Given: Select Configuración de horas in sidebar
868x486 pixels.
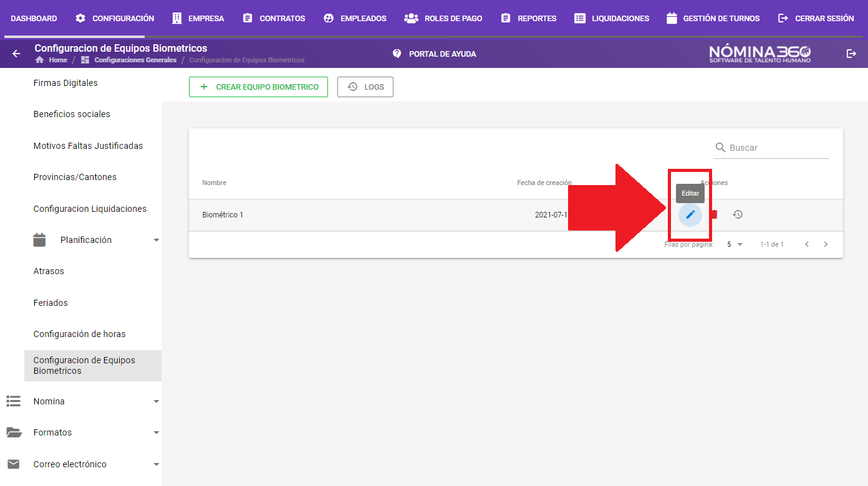Looking at the screenshot, I should (x=79, y=334).
